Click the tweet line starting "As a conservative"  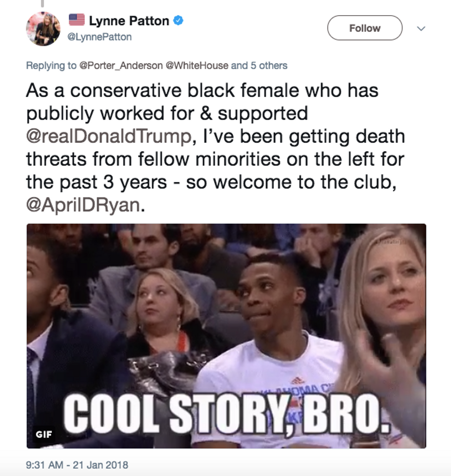click(x=202, y=91)
